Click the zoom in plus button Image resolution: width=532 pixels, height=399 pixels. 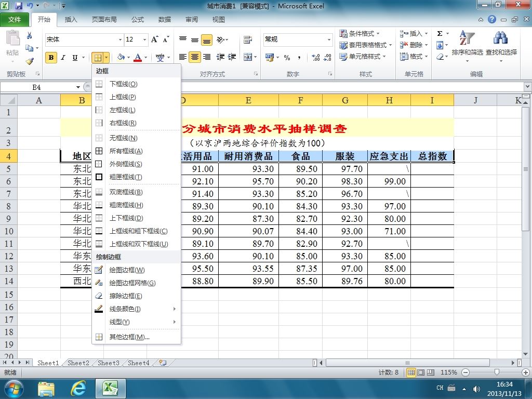click(x=526, y=372)
